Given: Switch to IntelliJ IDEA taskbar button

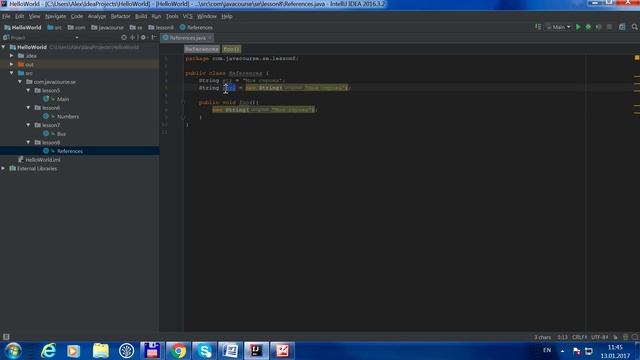Looking at the screenshot, I should 256,351.
